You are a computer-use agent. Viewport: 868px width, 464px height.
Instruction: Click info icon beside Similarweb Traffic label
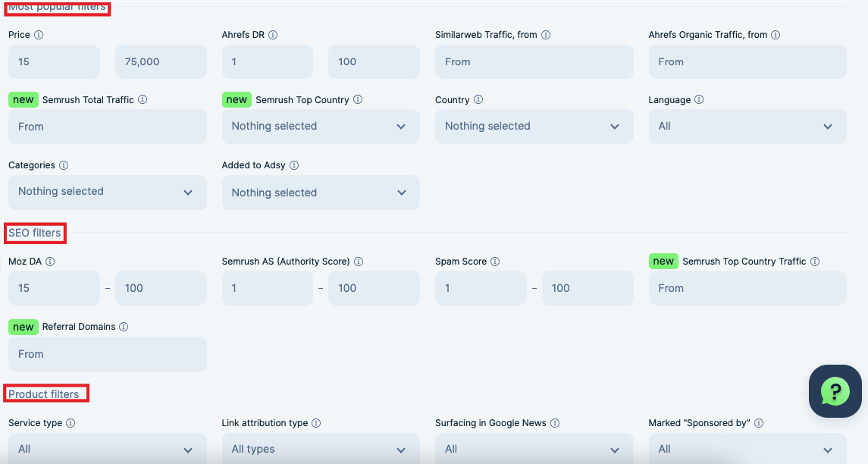546,35
